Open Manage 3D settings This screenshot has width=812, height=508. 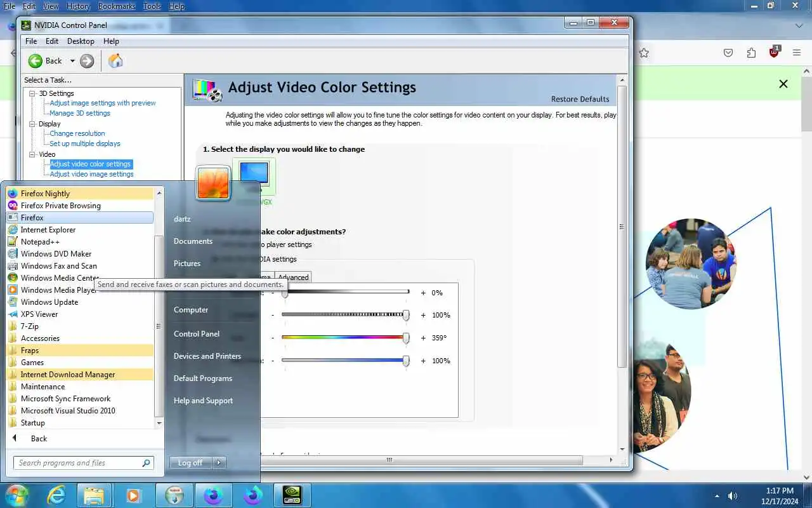[80, 113]
